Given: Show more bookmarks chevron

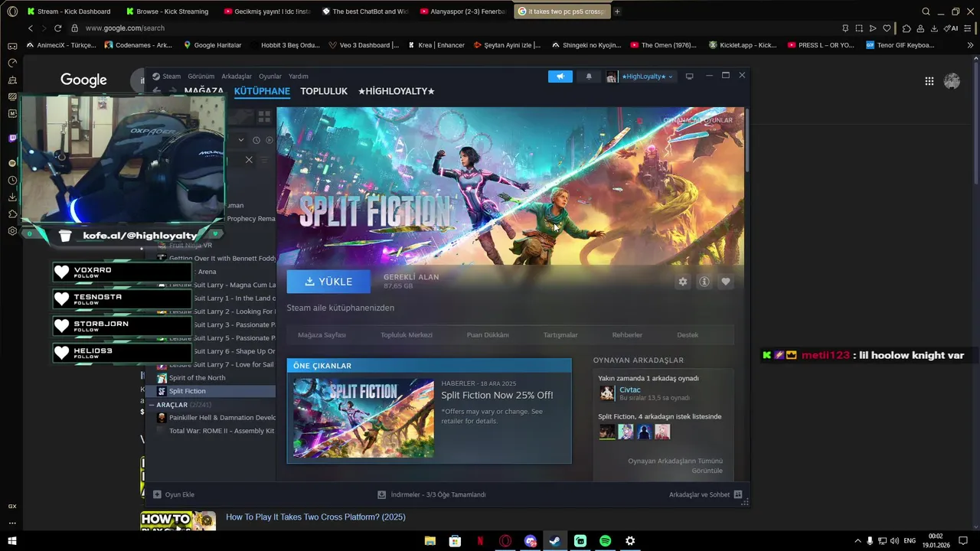Looking at the screenshot, I should point(970,45).
